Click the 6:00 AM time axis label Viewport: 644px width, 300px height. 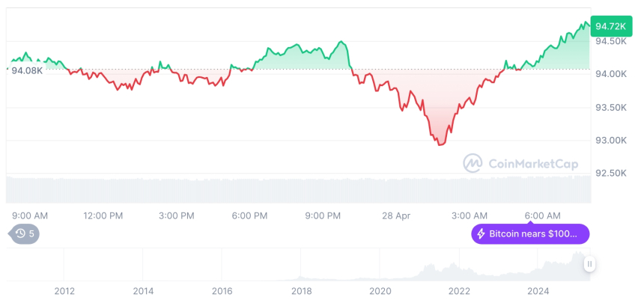point(543,215)
